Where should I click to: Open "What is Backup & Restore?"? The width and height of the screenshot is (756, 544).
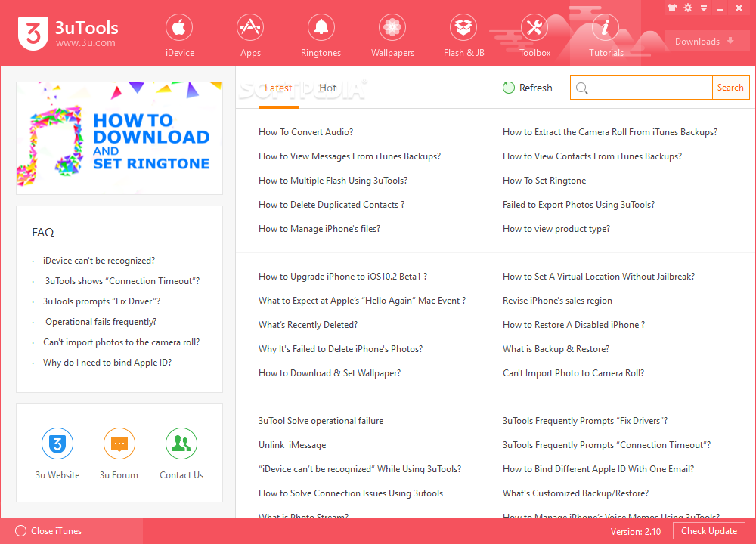click(556, 349)
